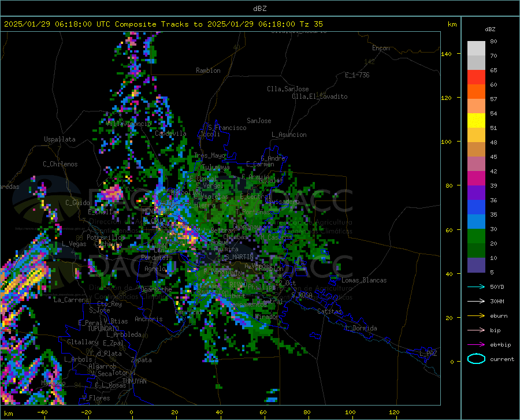The image size is (520, 420).
Task: Click the SanJose label north of L_Asuncion
Action: click(x=259, y=121)
